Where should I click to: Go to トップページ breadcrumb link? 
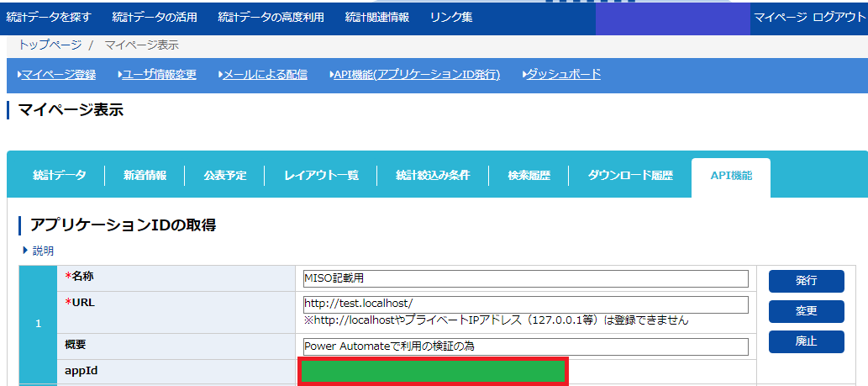(50, 45)
